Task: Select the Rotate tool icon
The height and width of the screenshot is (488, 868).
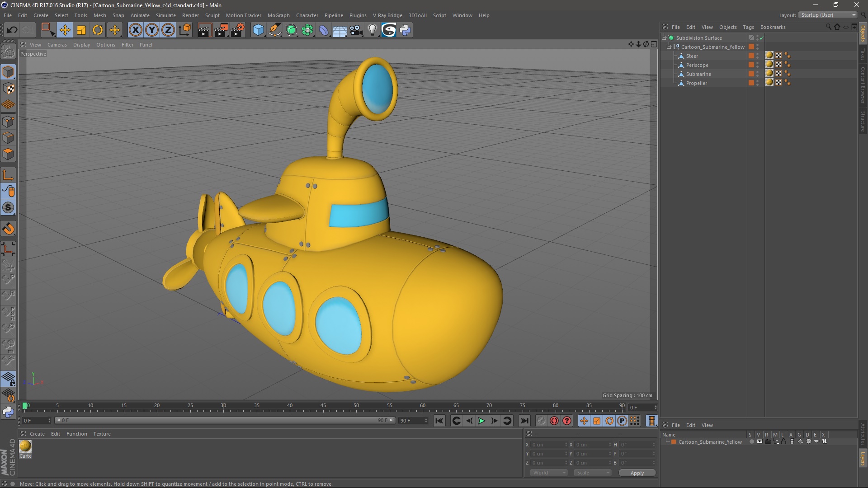Action: pyautogui.click(x=98, y=30)
